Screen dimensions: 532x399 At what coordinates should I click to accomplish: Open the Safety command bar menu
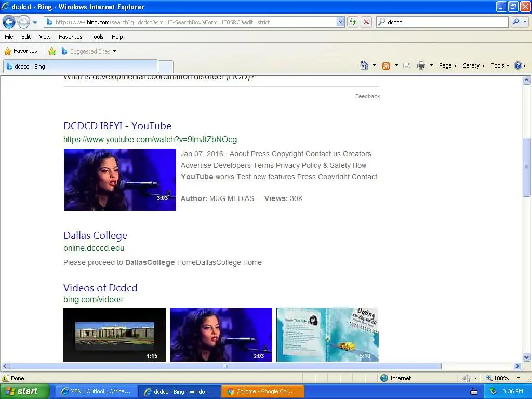[474, 65]
